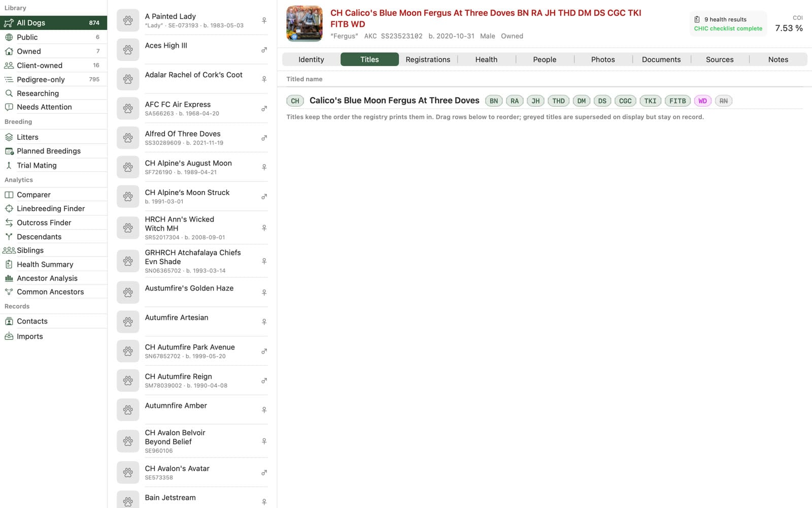The image size is (812, 508).
Task: Click the Planned Breedings calendar icon
Action: click(x=9, y=151)
